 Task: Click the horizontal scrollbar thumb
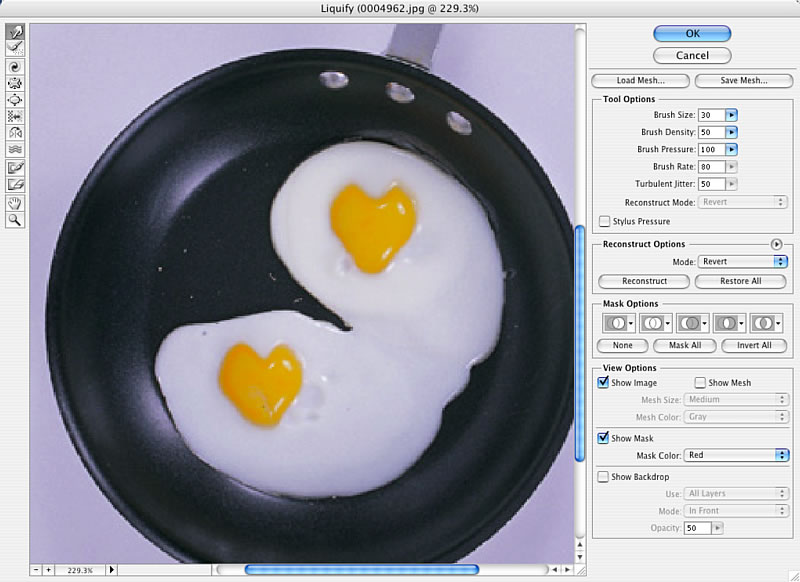point(362,569)
